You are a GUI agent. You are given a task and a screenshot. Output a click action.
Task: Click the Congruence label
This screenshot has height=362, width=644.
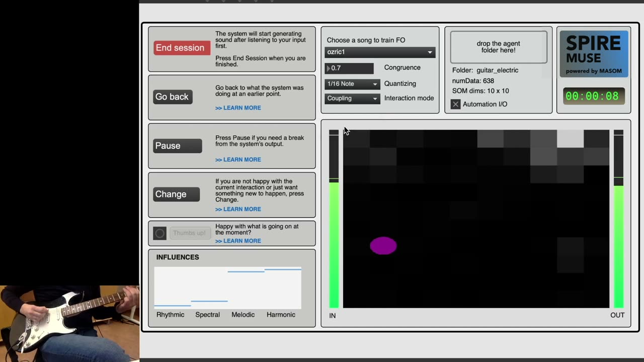pos(403,68)
